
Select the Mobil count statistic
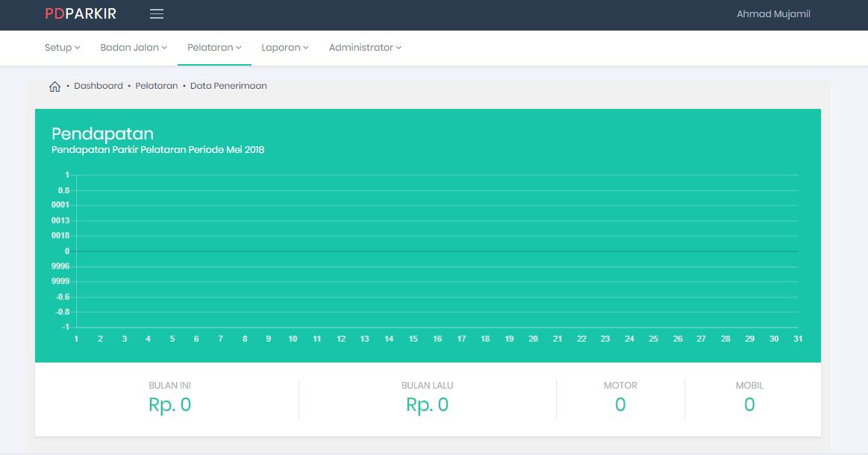(749, 405)
